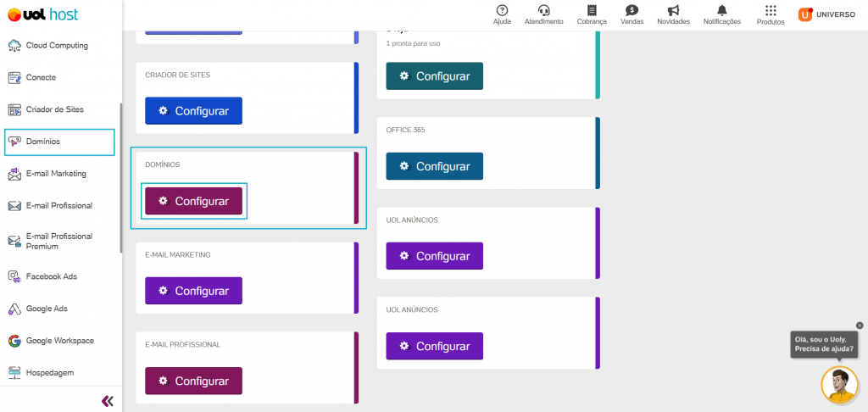Click the Google Workspace G icon
The width and height of the screenshot is (868, 412).
[x=14, y=341]
